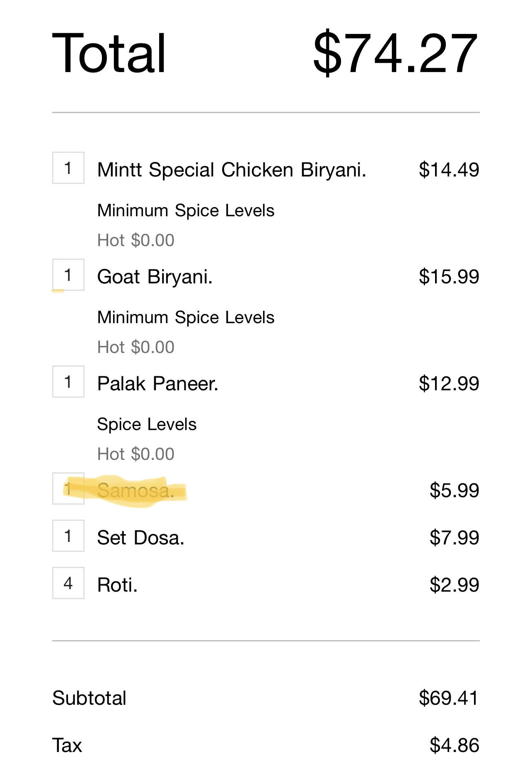Click Minimum Spice Levels under Chicken Biryani
The image size is (532, 774).
[x=186, y=210]
